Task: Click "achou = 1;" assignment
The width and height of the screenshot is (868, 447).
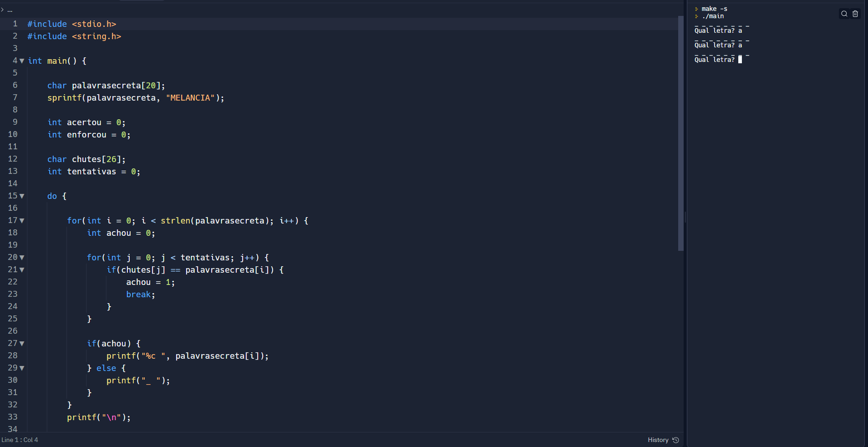Action: pyautogui.click(x=151, y=282)
